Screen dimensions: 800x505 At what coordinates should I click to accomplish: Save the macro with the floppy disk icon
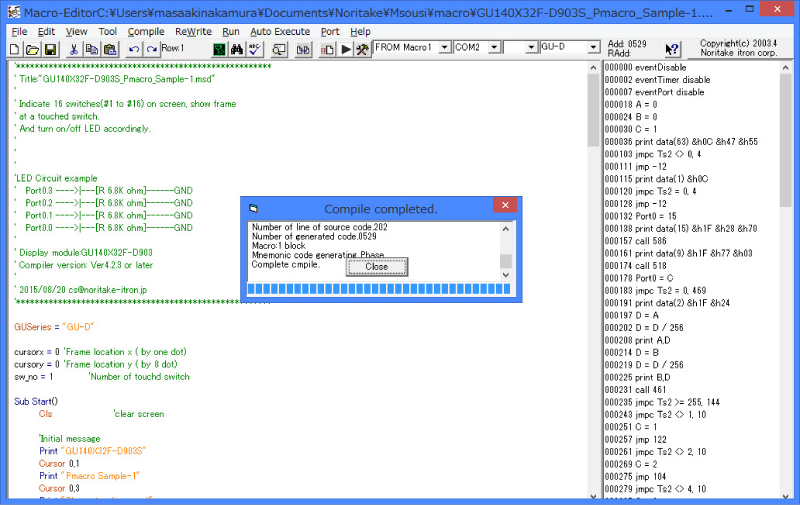click(50, 49)
